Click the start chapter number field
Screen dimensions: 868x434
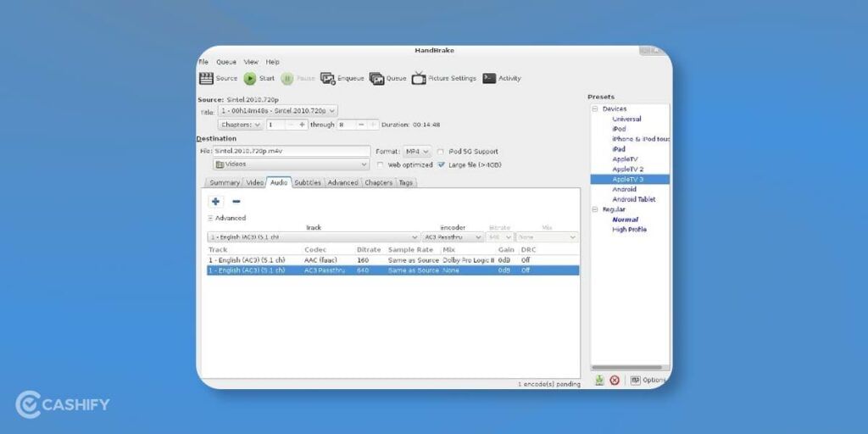tap(275, 125)
